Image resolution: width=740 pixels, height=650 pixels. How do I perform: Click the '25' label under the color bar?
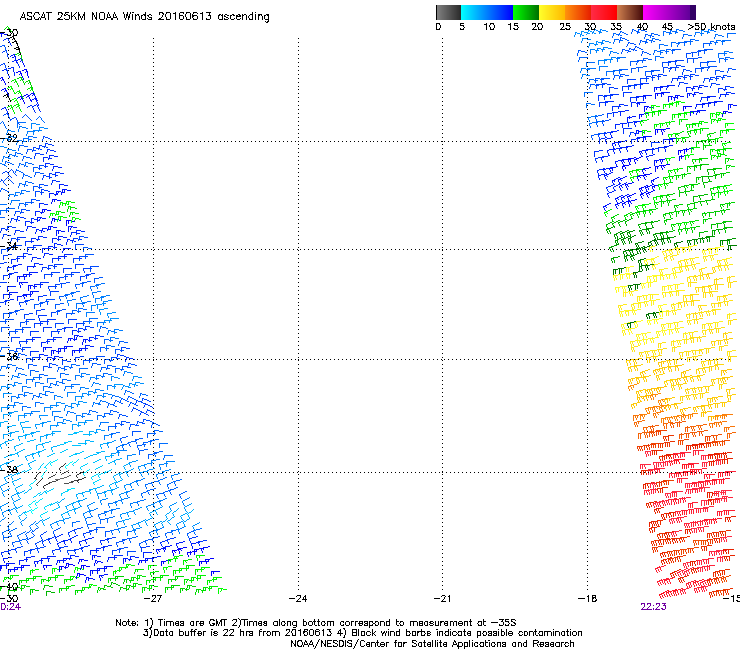coord(565,27)
